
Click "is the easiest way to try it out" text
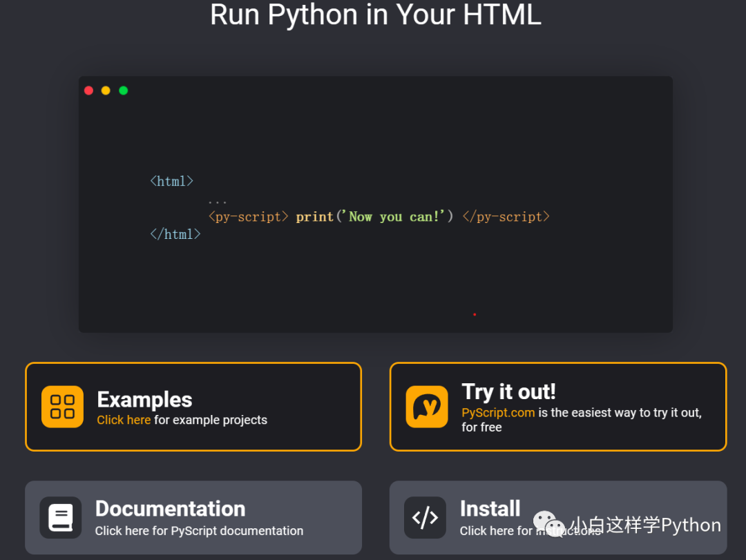(x=620, y=412)
